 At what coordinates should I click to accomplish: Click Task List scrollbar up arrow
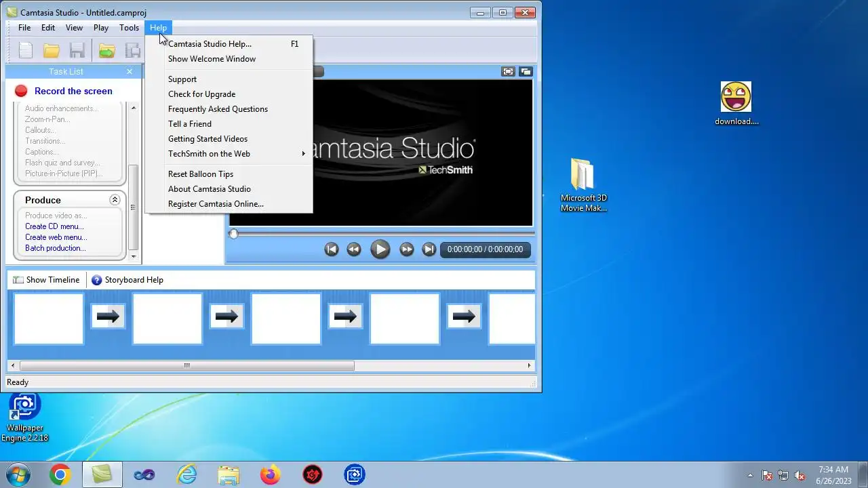pyautogui.click(x=133, y=108)
